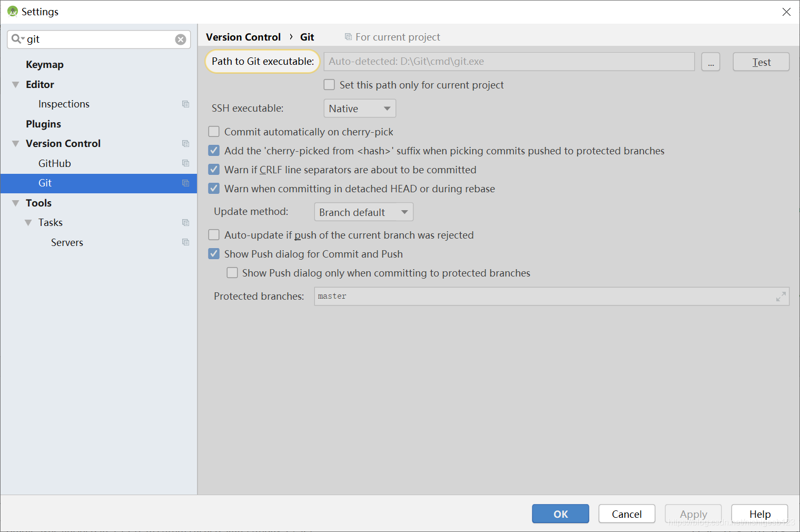This screenshot has width=800, height=532.
Task: Click the 'Update method:' label
Action: (251, 211)
